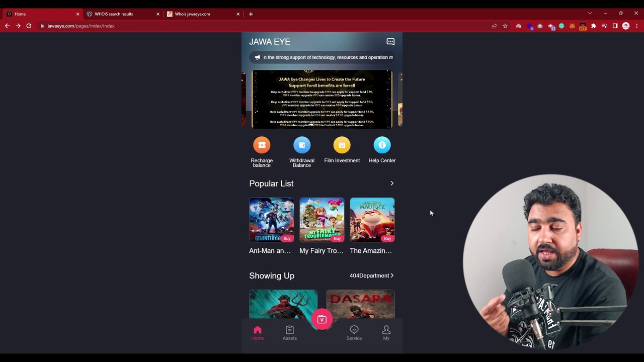644x362 pixels.
Task: Open Film Investment
Action: coord(342,150)
